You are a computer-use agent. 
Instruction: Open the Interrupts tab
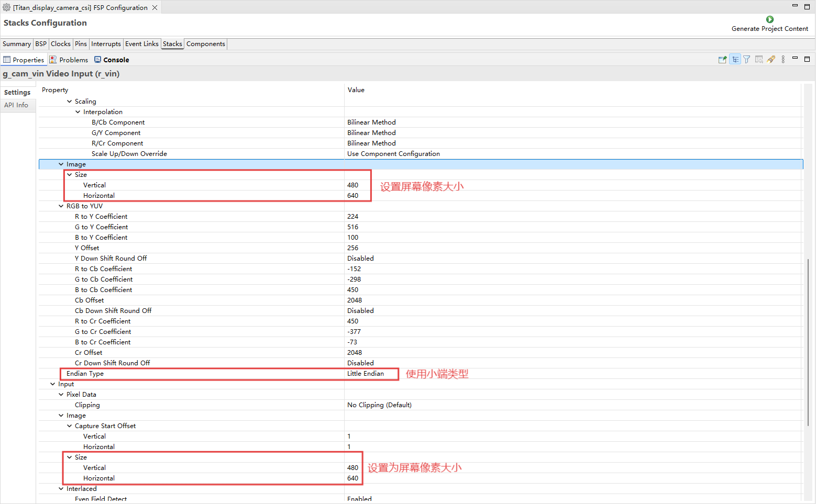click(106, 44)
